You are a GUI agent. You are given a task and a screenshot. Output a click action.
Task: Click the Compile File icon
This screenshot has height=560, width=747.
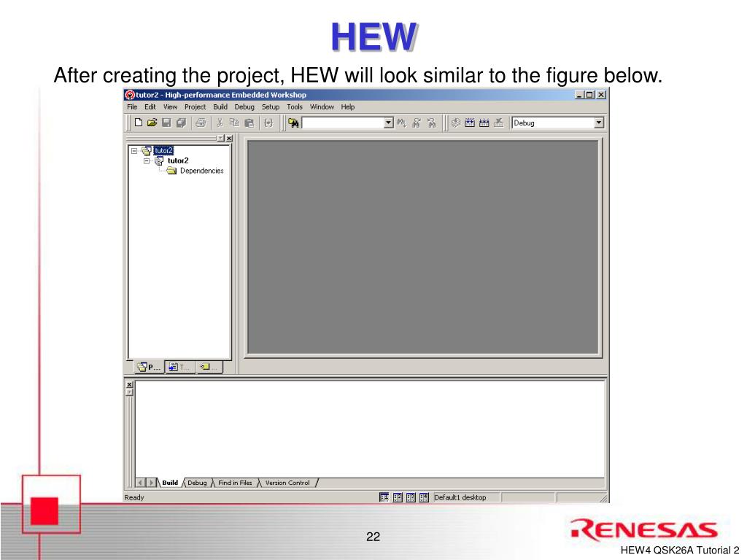455,122
